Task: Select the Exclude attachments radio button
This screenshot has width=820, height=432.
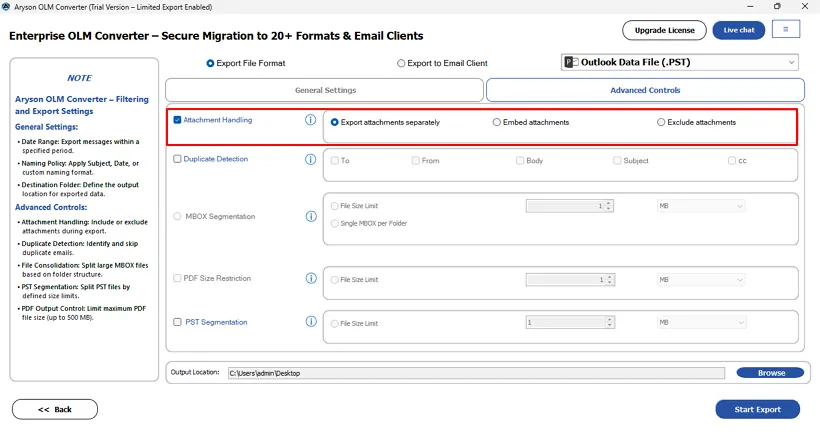Action: click(661, 123)
